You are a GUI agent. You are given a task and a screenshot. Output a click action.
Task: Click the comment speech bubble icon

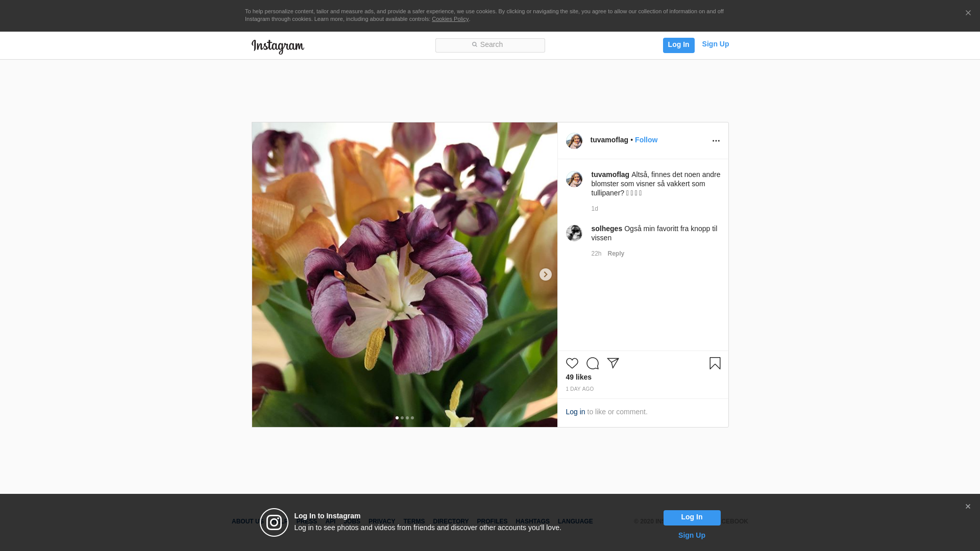coord(592,363)
